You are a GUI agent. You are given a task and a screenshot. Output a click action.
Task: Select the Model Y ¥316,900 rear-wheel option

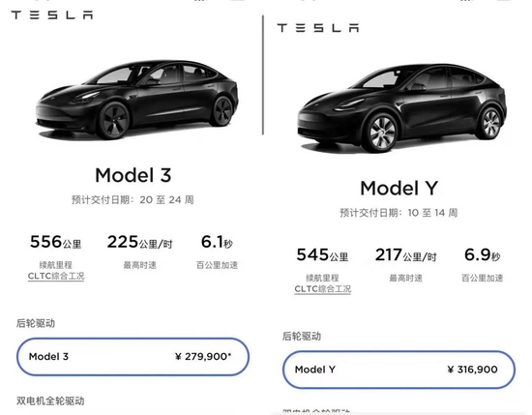399,370
